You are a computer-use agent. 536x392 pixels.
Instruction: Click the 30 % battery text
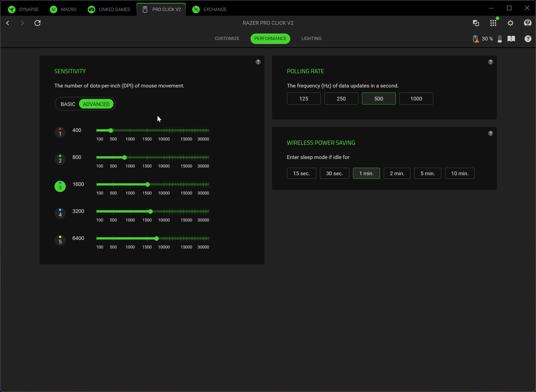click(x=487, y=39)
